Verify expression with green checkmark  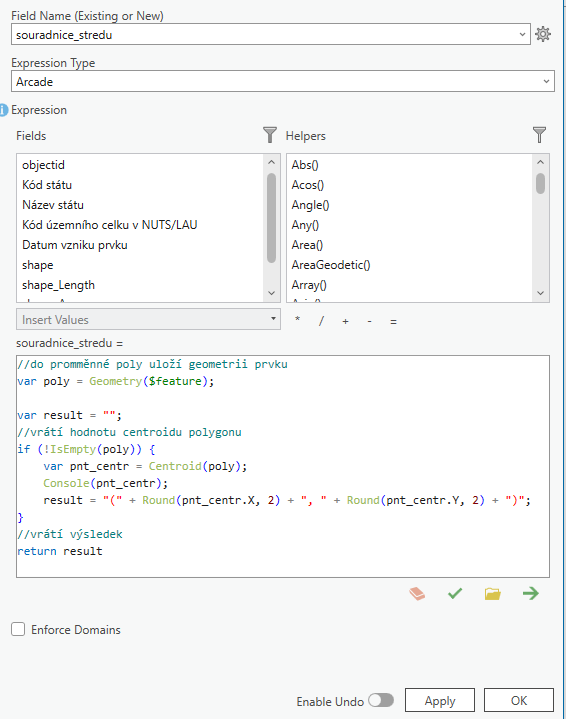click(455, 594)
